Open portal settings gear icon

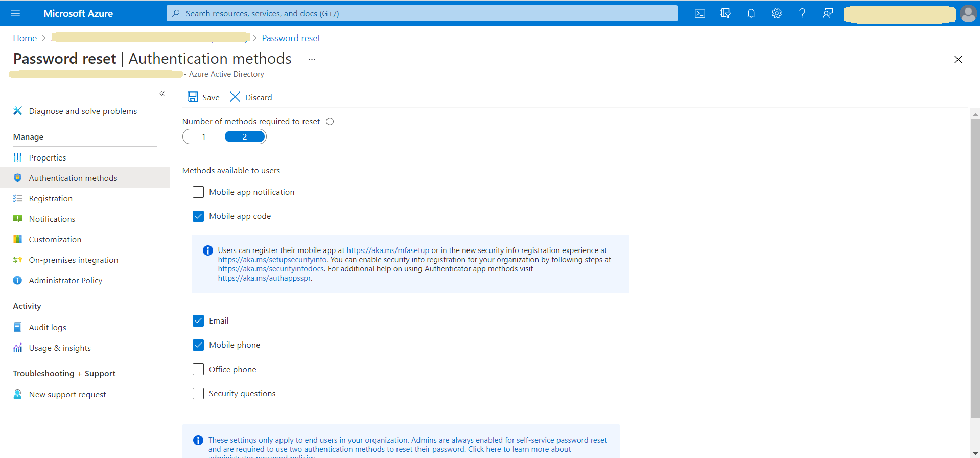pos(776,13)
